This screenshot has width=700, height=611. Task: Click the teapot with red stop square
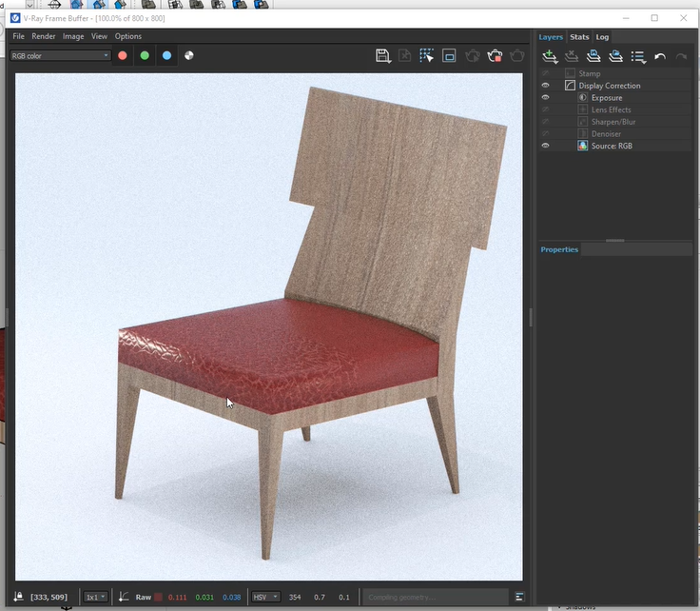(x=495, y=56)
